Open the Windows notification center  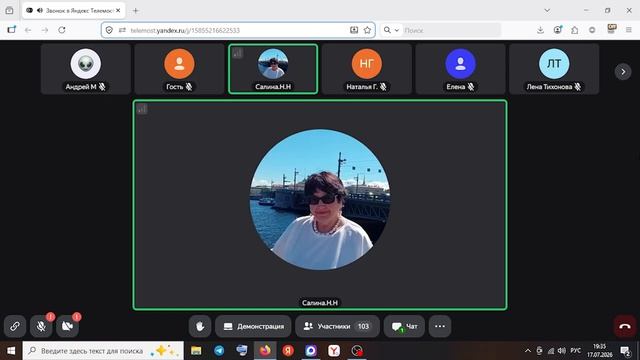click(x=625, y=351)
